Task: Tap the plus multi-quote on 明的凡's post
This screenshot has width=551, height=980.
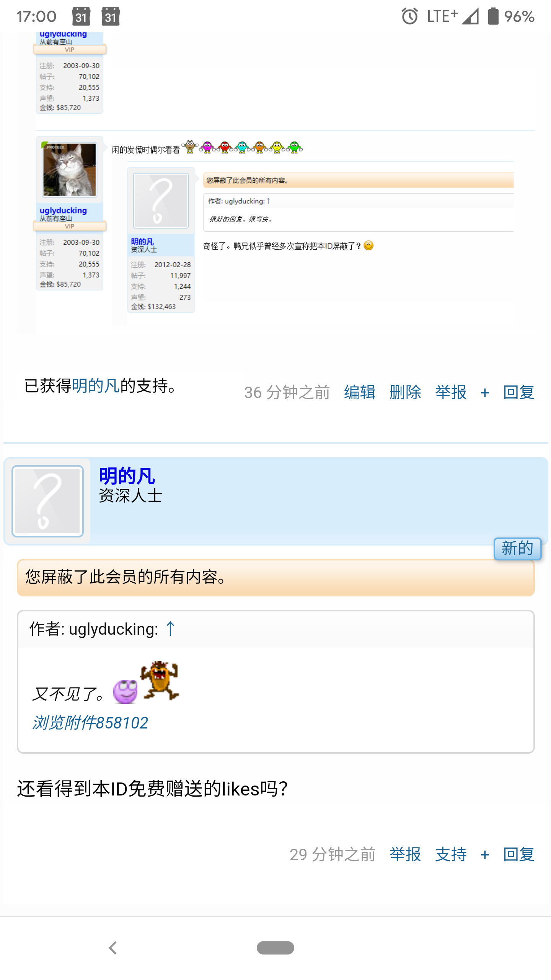Action: coord(485,855)
